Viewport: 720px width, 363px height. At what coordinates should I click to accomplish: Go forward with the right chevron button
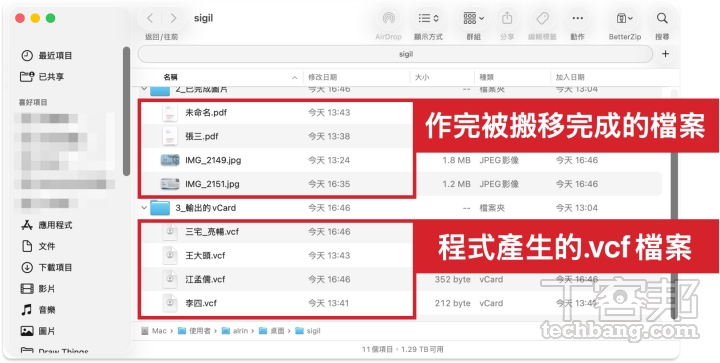(174, 18)
